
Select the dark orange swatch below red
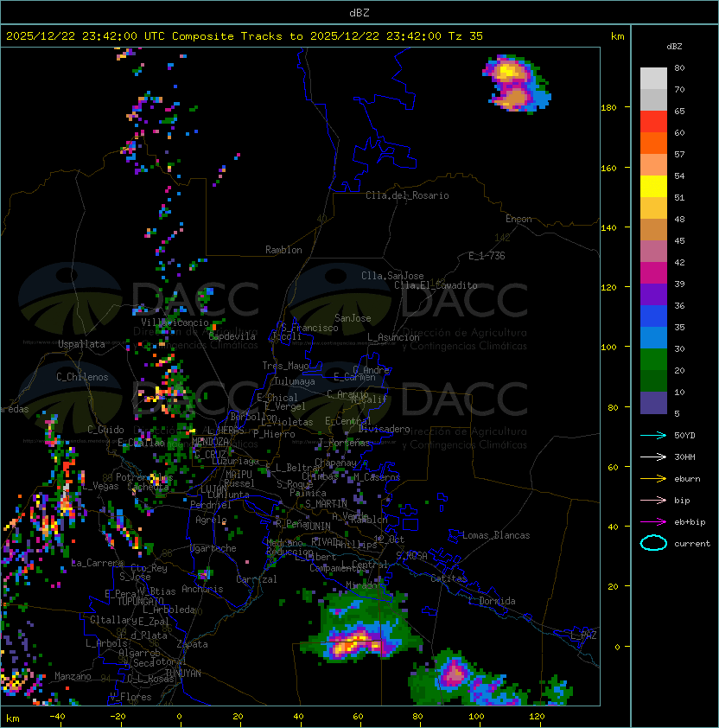tap(653, 144)
